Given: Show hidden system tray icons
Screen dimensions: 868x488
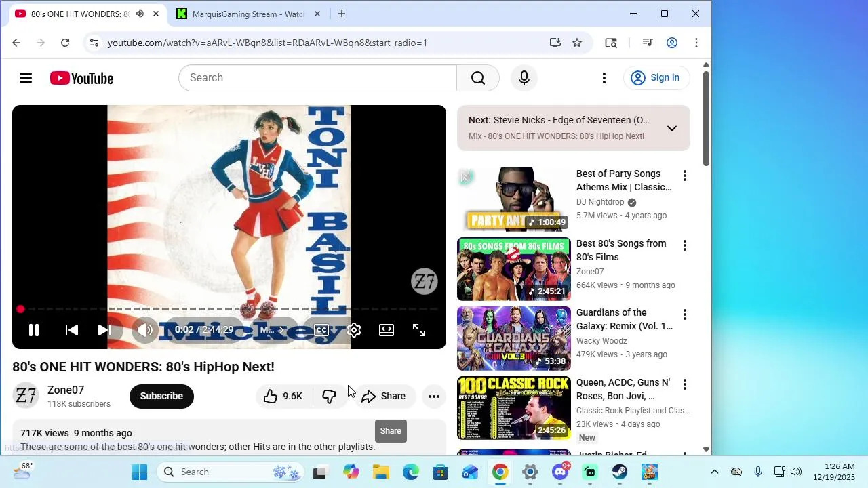Looking at the screenshot, I should pyautogui.click(x=714, y=472).
